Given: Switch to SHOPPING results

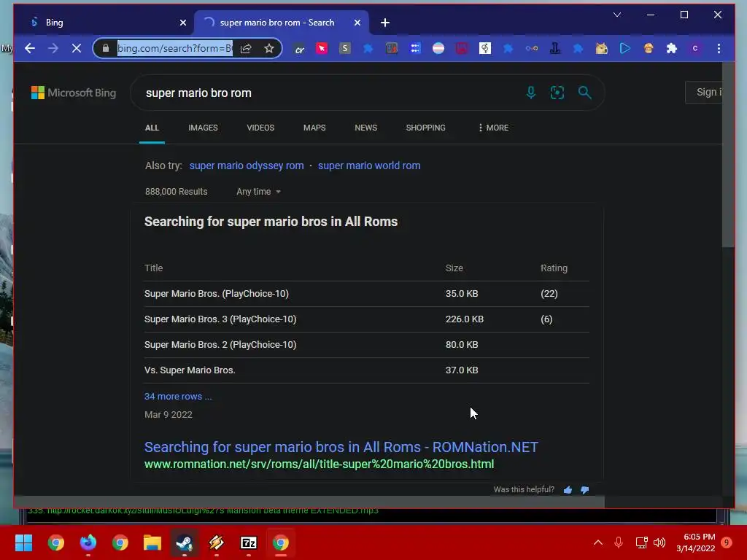Looking at the screenshot, I should (425, 128).
